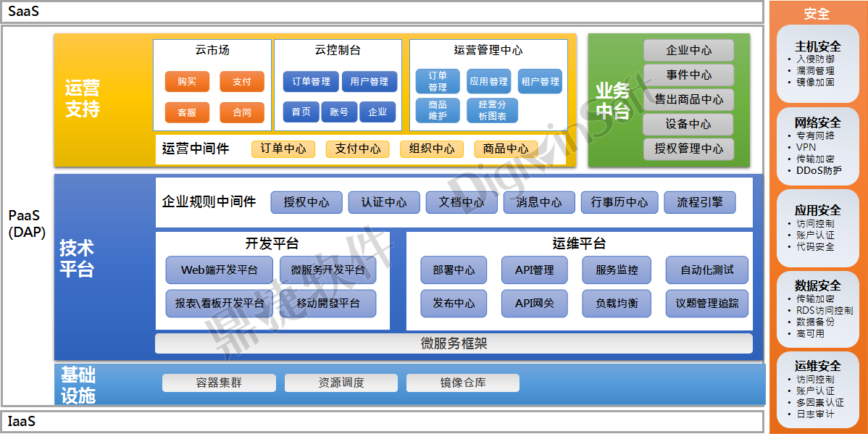Click the 微服务框架 bar
The image size is (868, 434).
pyautogui.click(x=453, y=341)
